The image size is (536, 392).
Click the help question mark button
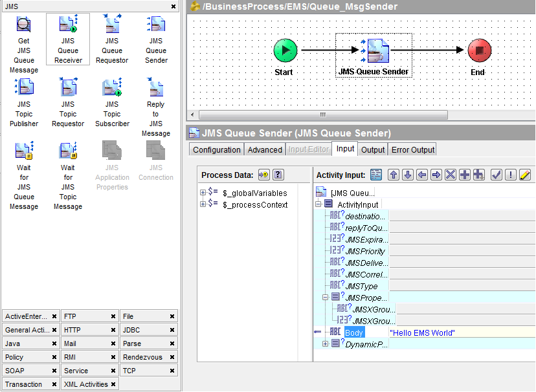coord(279,175)
